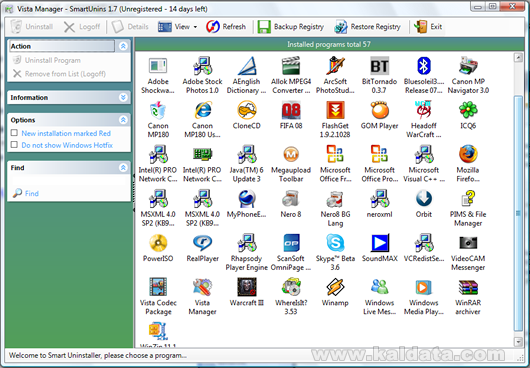Select the PowerISO disc icon
The width and height of the screenshot is (530, 368).
click(x=158, y=243)
